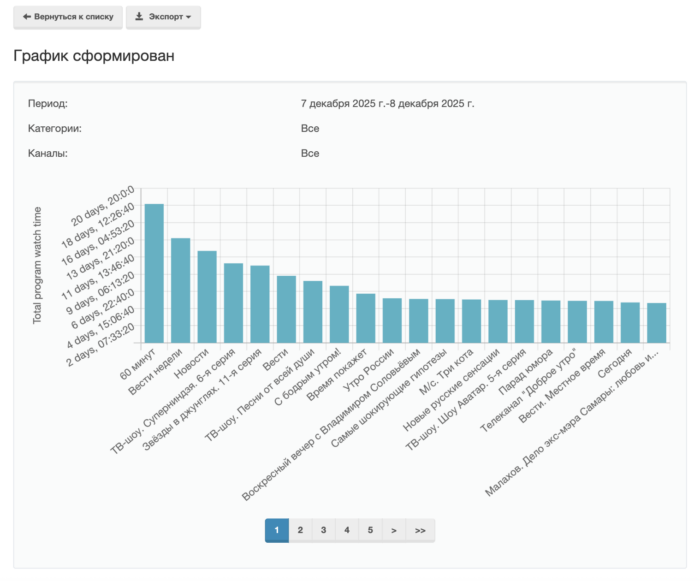
Task: Select the 'Вести недели' chart bar
Action: [181, 290]
